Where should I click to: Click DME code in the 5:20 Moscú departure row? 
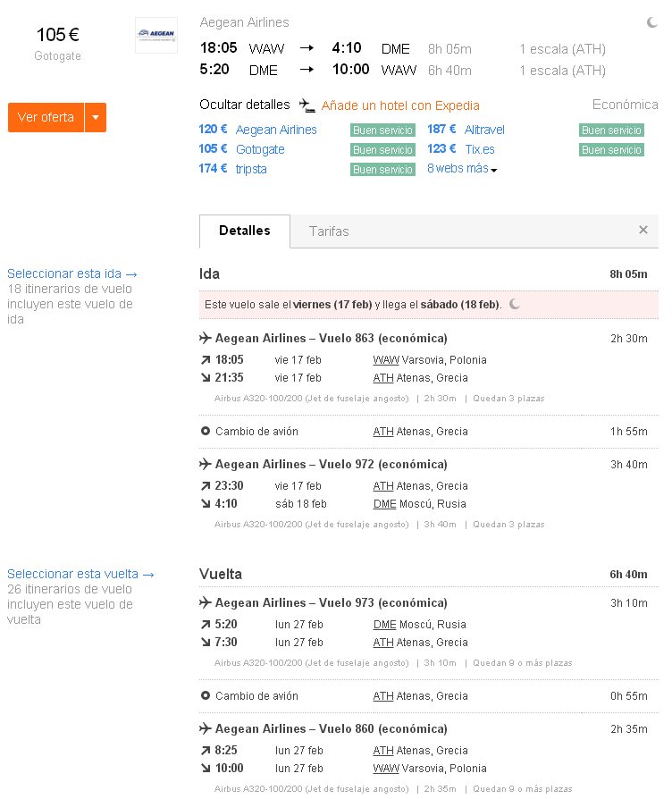pos(384,624)
